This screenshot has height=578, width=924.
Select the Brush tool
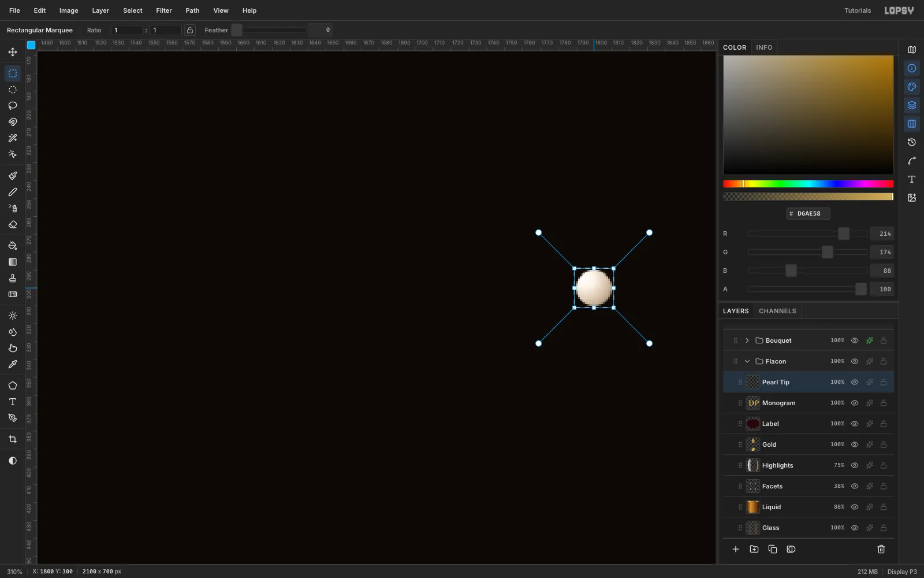pos(13,176)
